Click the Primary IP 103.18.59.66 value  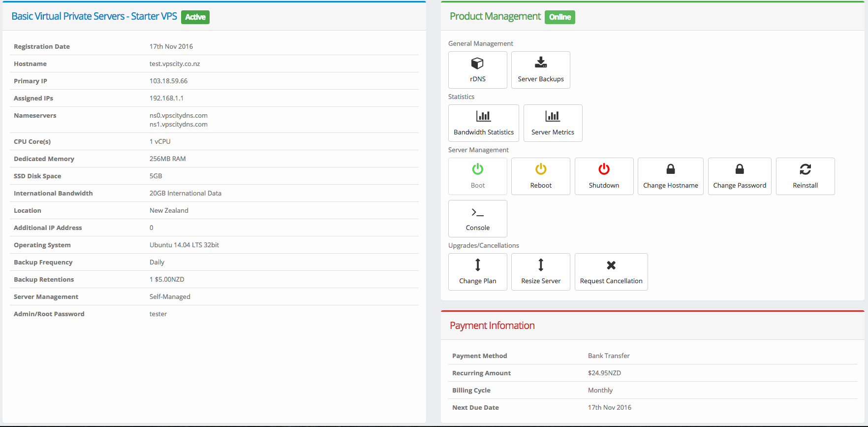pos(168,81)
